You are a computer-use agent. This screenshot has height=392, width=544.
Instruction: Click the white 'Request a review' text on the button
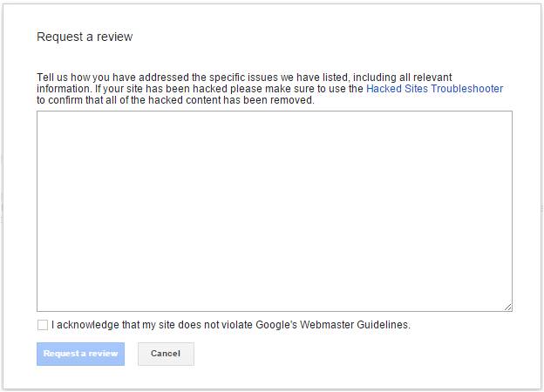(x=80, y=354)
